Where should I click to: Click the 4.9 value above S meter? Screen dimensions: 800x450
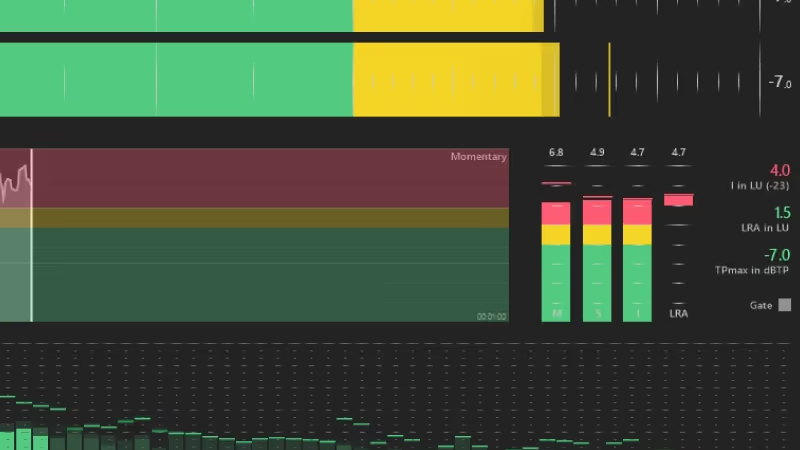tap(597, 152)
